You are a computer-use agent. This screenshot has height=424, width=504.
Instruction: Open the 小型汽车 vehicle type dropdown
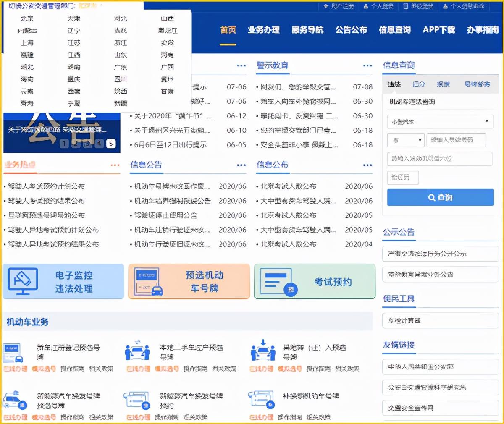click(x=440, y=121)
